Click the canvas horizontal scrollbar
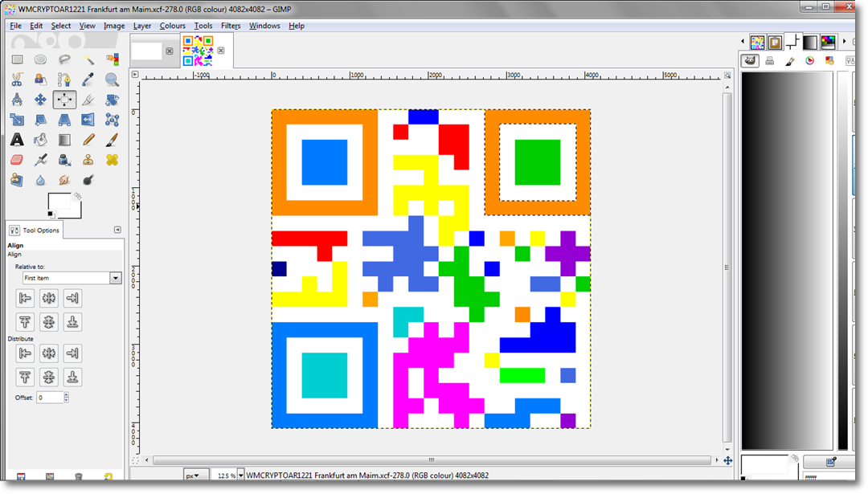 click(432, 460)
